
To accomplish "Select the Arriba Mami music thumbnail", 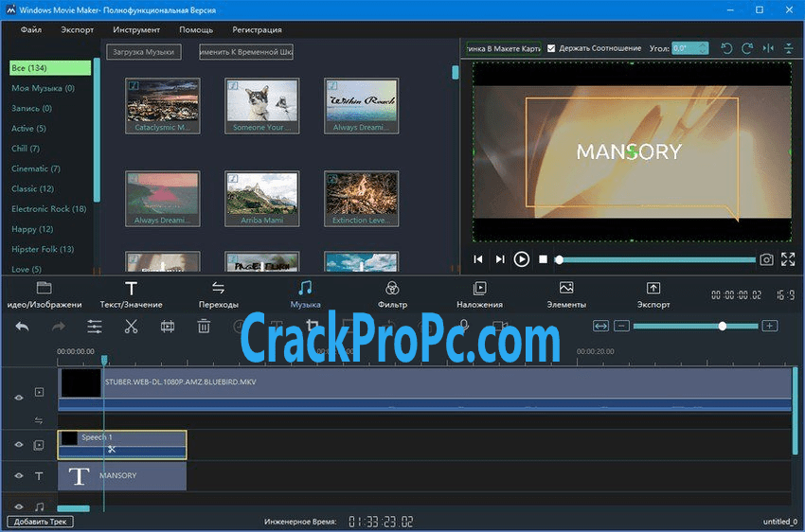I will (x=261, y=199).
